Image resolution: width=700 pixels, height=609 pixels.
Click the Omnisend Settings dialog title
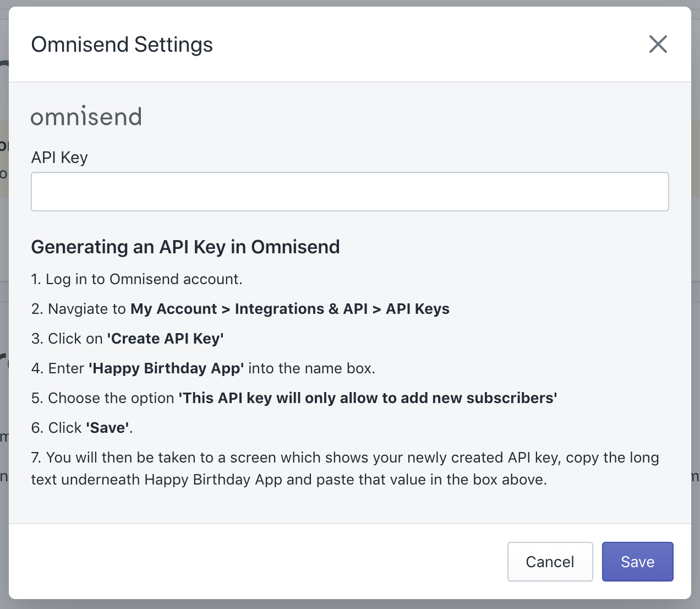122,45
